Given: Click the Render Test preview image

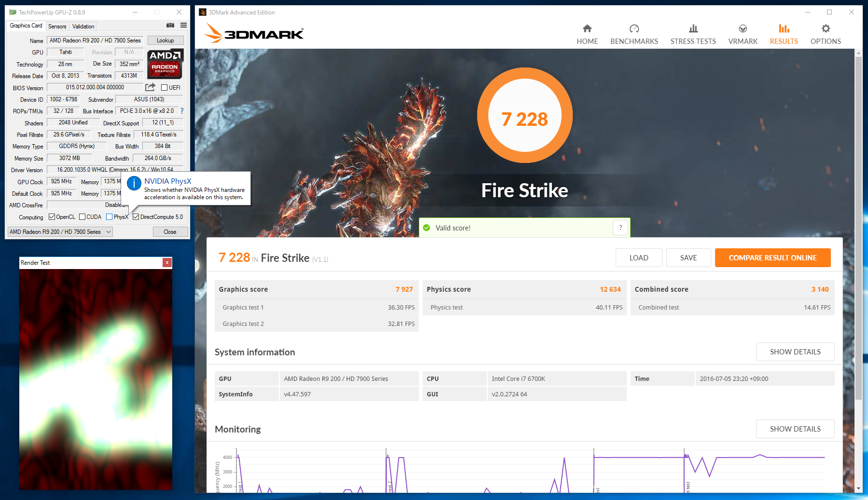Looking at the screenshot, I should tap(96, 379).
